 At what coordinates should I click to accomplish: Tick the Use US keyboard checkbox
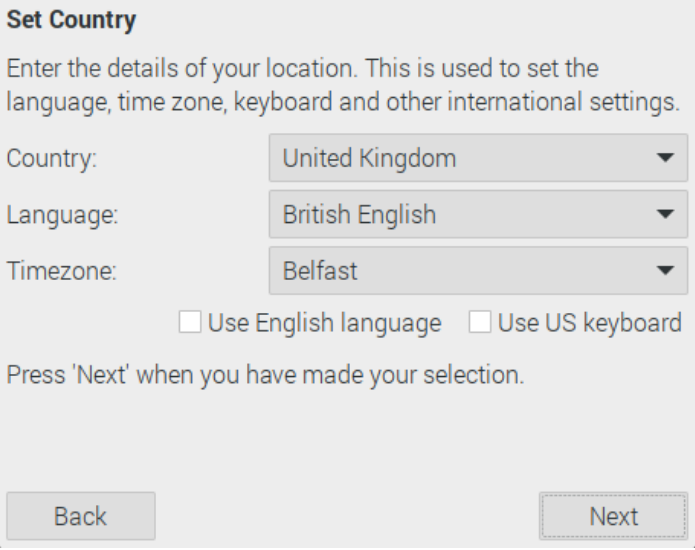pos(480,322)
